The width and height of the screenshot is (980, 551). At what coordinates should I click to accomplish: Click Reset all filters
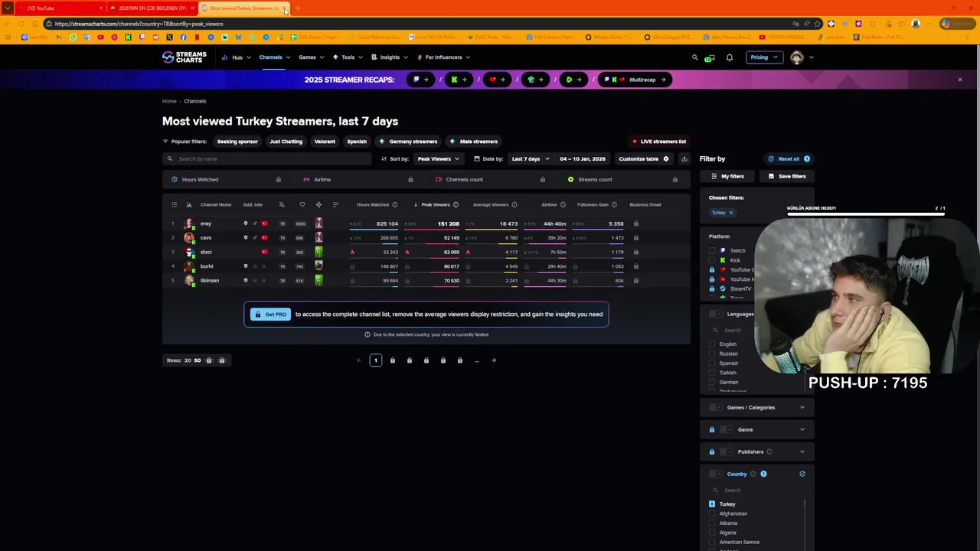point(789,158)
